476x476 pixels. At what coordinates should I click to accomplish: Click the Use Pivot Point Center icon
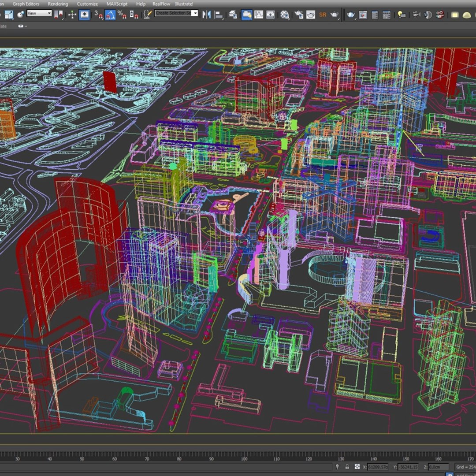point(58,14)
